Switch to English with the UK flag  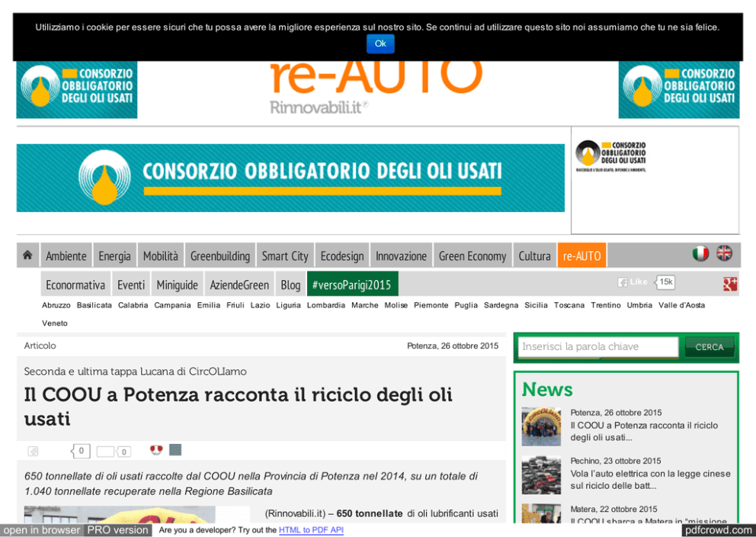click(x=724, y=253)
